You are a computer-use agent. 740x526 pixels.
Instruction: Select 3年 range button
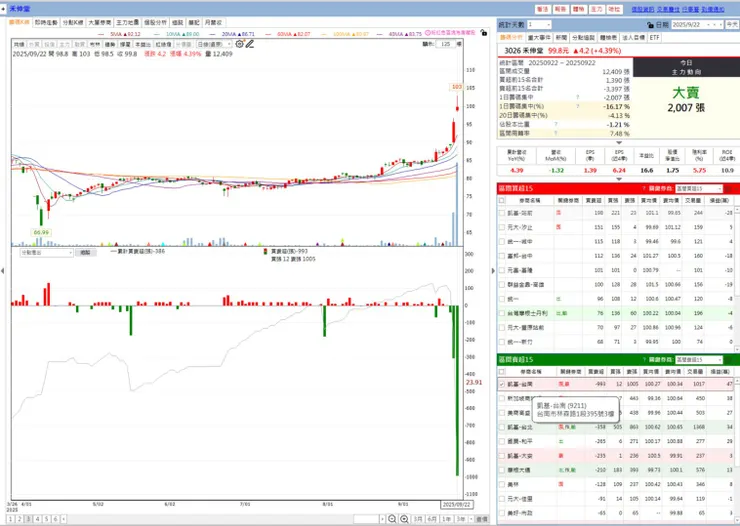pos(461,519)
